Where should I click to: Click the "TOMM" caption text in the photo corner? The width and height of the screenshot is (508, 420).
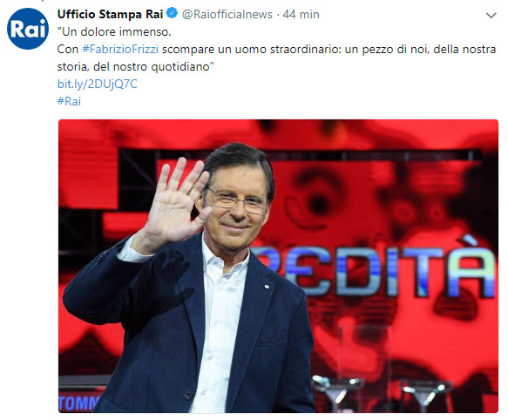pyautogui.click(x=79, y=403)
